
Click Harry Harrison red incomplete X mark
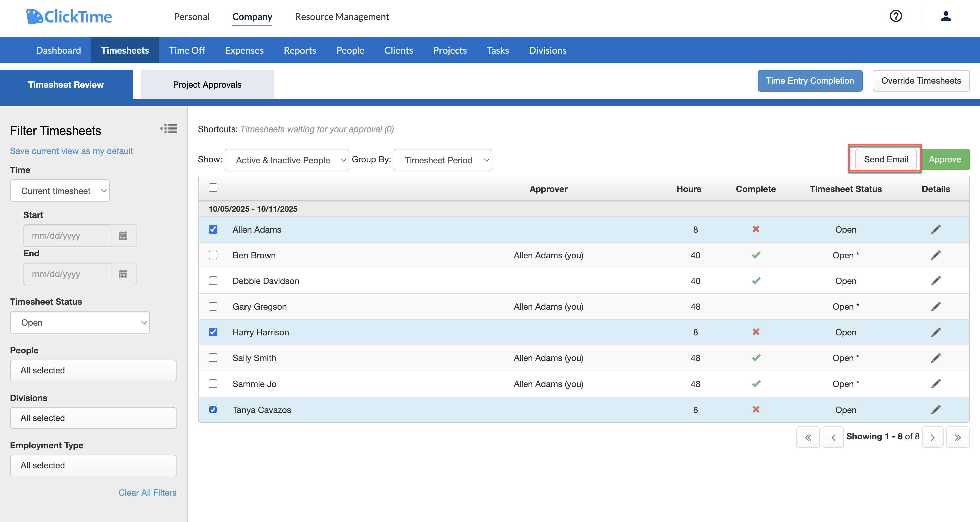pos(756,332)
